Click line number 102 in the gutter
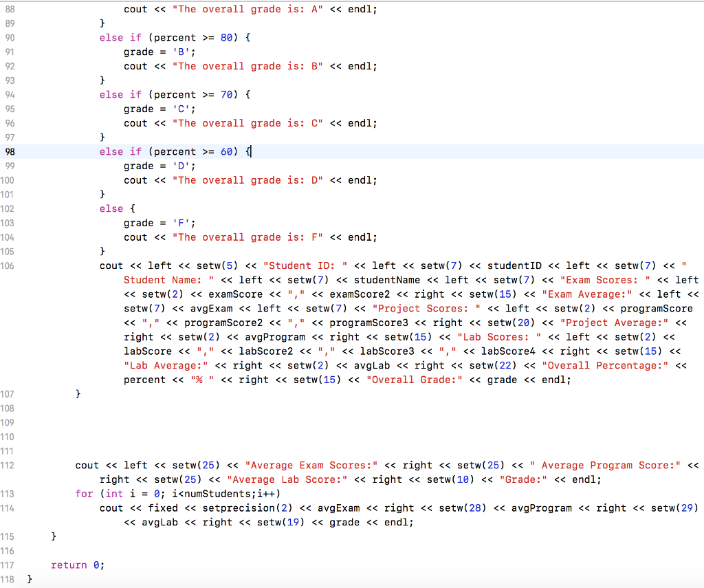This screenshot has height=588, width=704. pos(7,209)
